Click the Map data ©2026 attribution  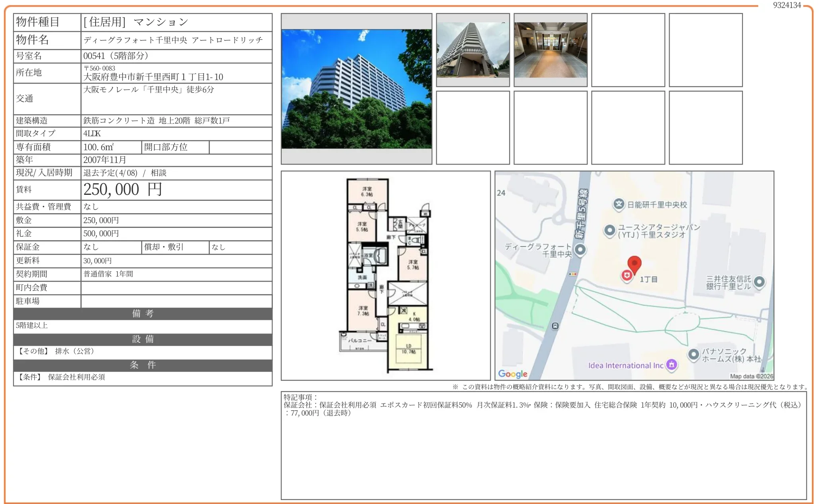751,376
